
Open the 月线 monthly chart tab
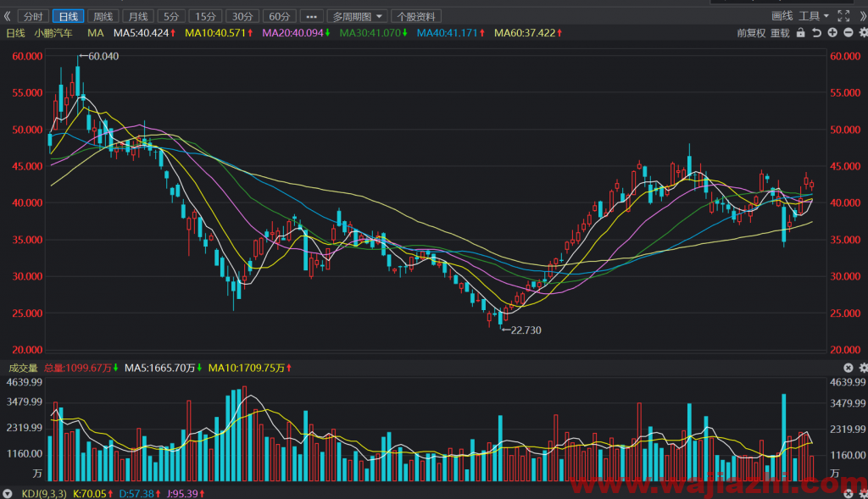tap(138, 17)
